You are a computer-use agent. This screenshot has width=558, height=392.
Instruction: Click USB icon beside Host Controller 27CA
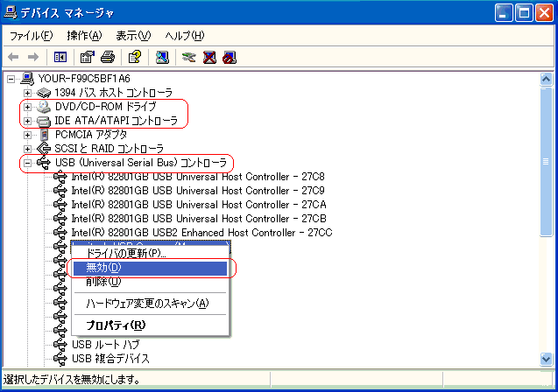[60, 205]
